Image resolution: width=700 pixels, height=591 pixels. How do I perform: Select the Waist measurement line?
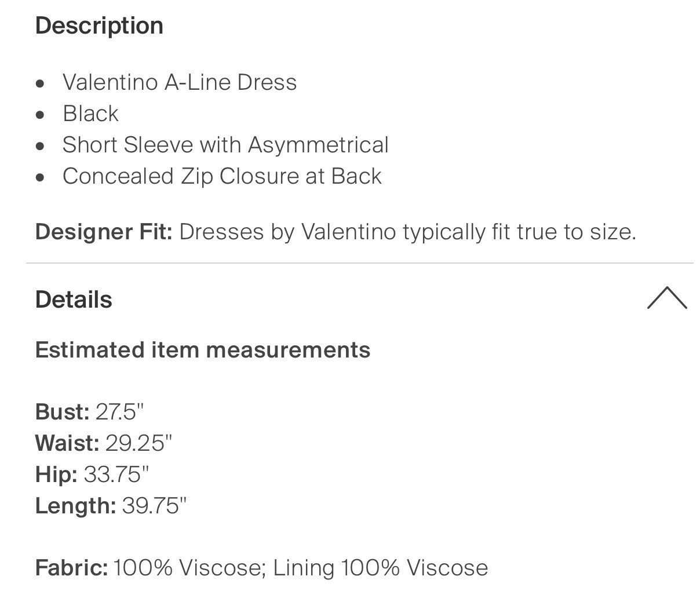[104, 443]
